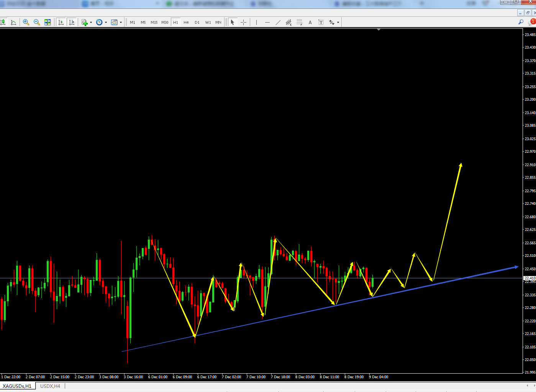Select the M5 timeframe

pyautogui.click(x=143, y=22)
